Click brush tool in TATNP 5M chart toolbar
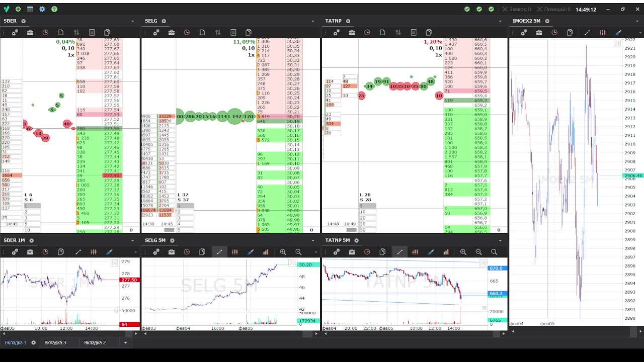The image size is (644, 362). [x=431, y=252]
